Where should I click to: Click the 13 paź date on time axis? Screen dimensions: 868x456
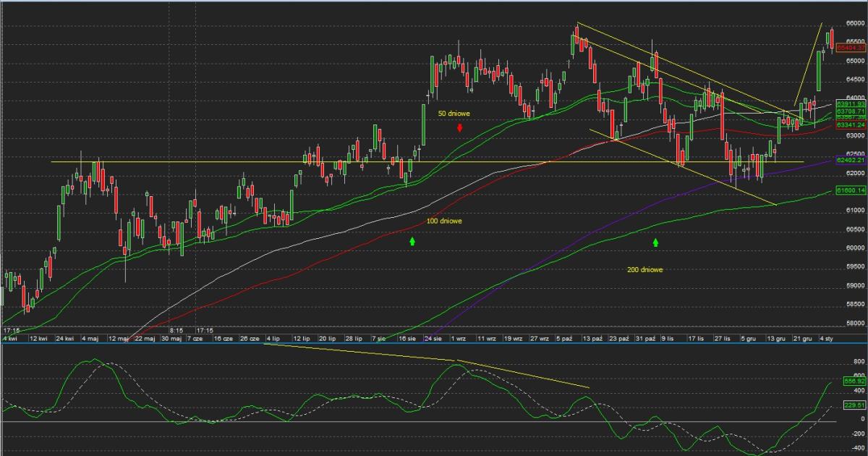(592, 338)
